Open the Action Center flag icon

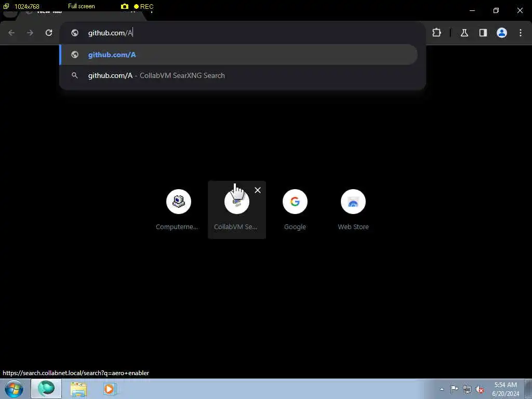tap(454, 389)
